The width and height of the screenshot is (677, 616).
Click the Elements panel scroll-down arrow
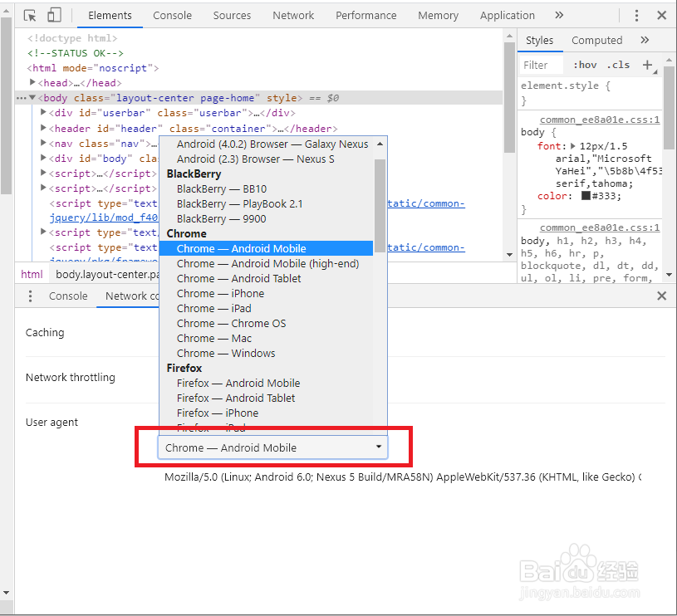tap(509, 255)
